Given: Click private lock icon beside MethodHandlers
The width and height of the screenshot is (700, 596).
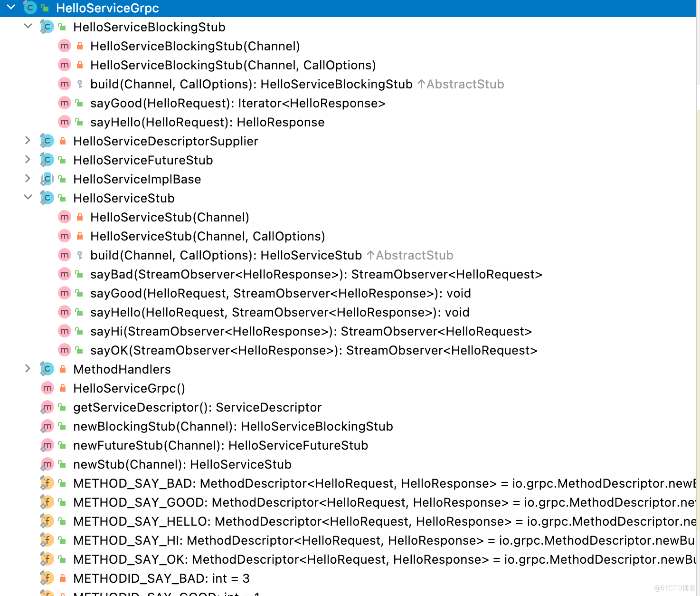Looking at the screenshot, I should 62,369.
